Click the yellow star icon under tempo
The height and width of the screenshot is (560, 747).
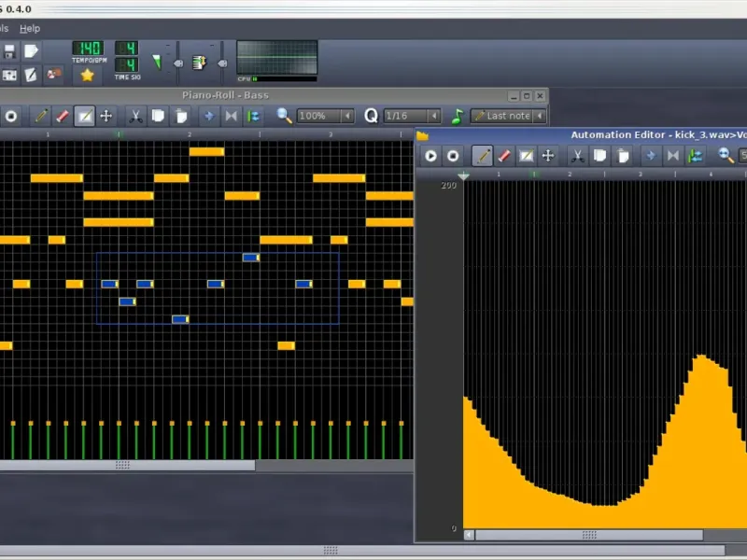[x=87, y=75]
